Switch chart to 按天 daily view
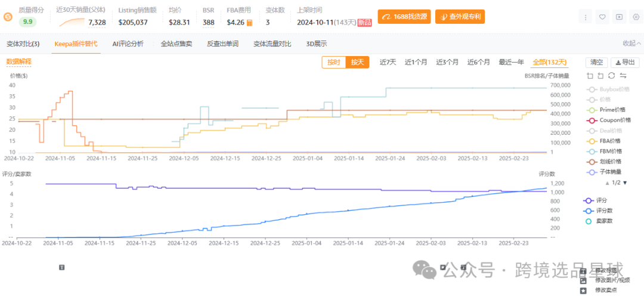Screen dimensions: 644x296 pyautogui.click(x=357, y=63)
